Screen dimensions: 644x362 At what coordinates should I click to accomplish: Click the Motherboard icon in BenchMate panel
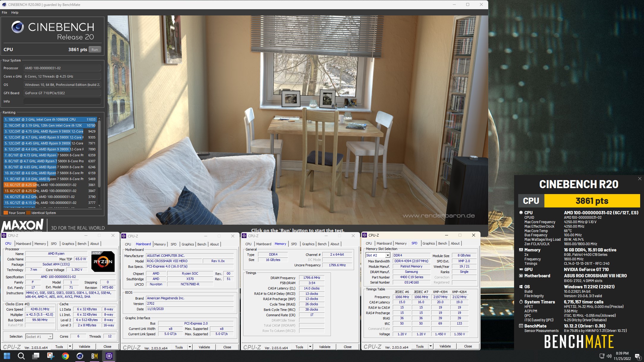[x=521, y=276]
